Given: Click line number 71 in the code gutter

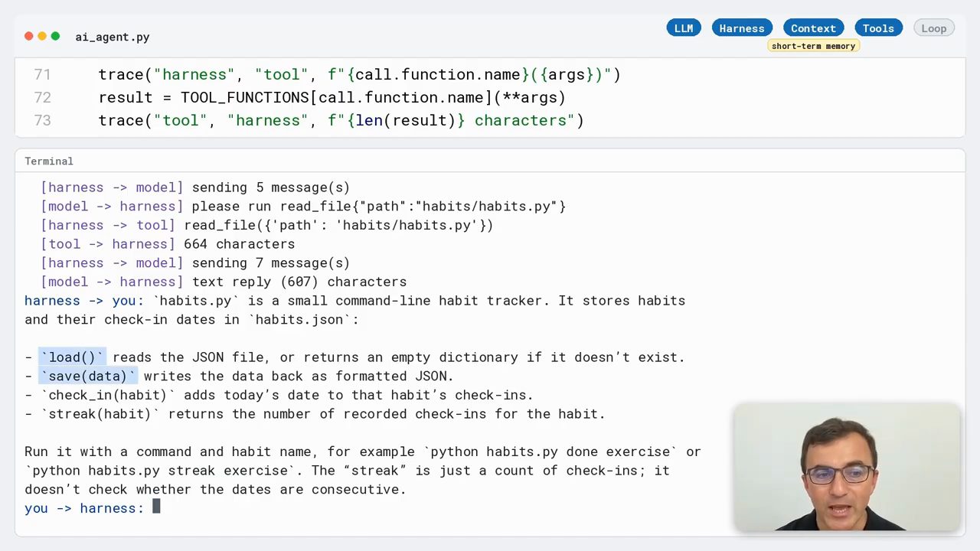Looking at the screenshot, I should tap(42, 74).
